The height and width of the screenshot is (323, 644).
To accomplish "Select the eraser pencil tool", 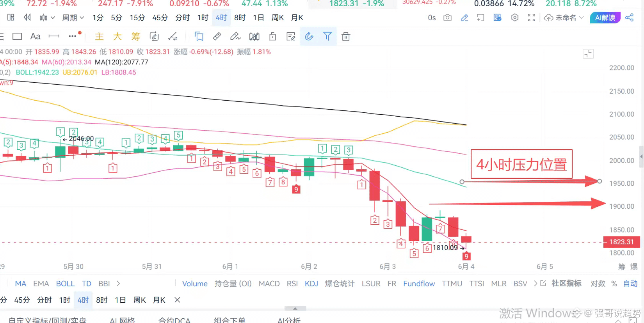I will click(x=235, y=37).
